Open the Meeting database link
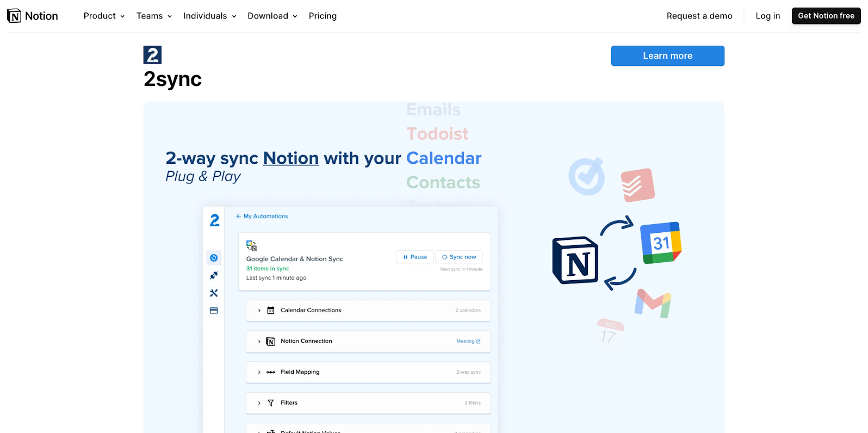This screenshot has height=433, width=868. (x=468, y=342)
